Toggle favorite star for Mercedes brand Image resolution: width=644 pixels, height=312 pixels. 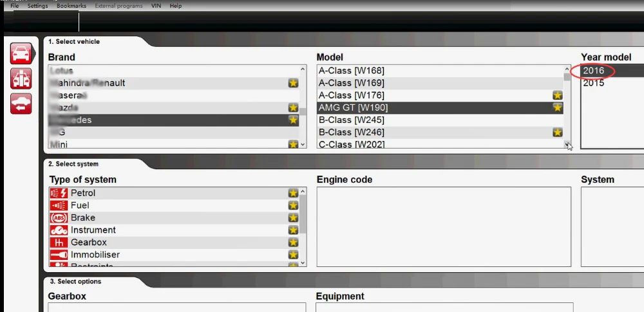tap(293, 120)
